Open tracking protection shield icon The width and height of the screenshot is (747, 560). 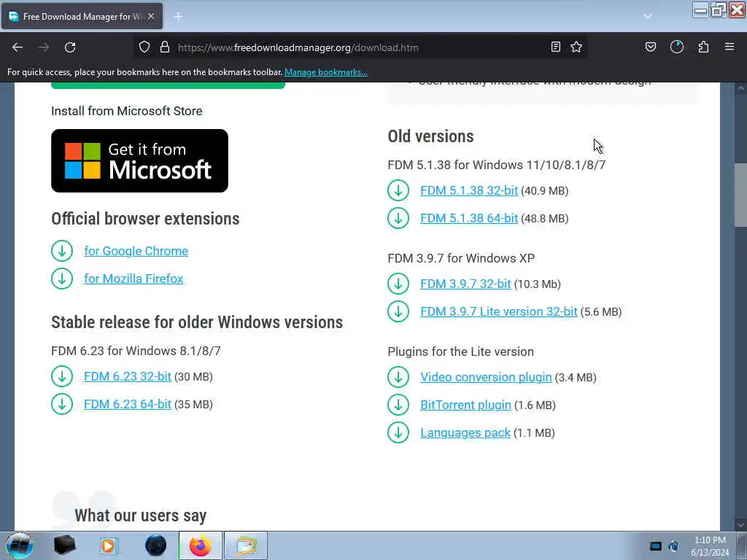[144, 47]
